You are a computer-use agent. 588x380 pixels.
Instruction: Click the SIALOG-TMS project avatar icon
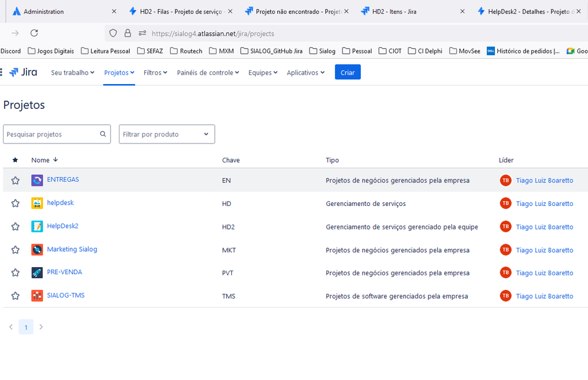37,296
